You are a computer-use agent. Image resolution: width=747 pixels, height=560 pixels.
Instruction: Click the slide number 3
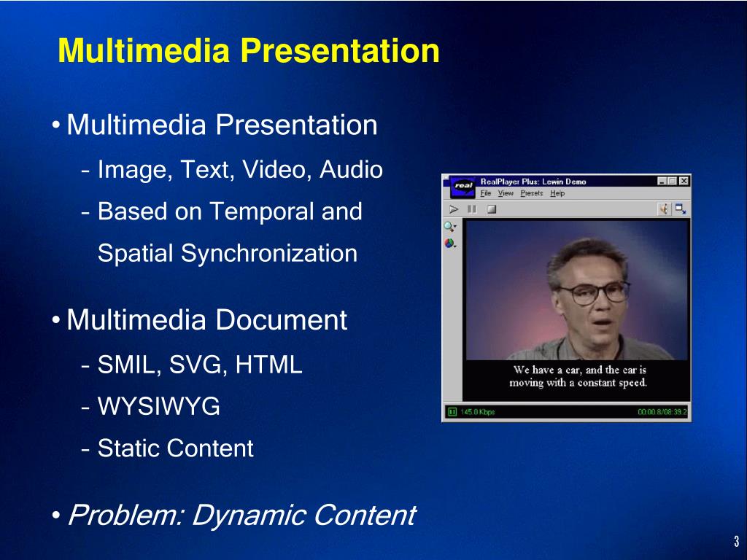tap(737, 542)
